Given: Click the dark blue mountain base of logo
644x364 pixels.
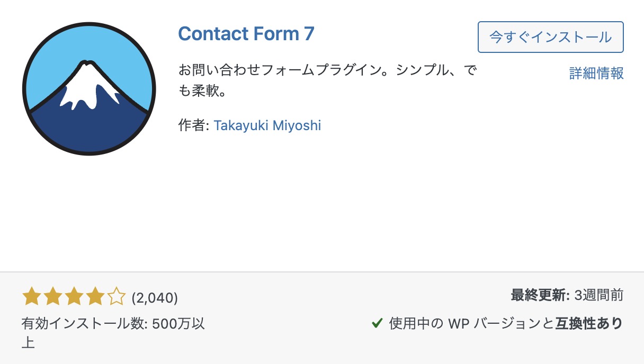Looking at the screenshot, I should tap(89, 130).
